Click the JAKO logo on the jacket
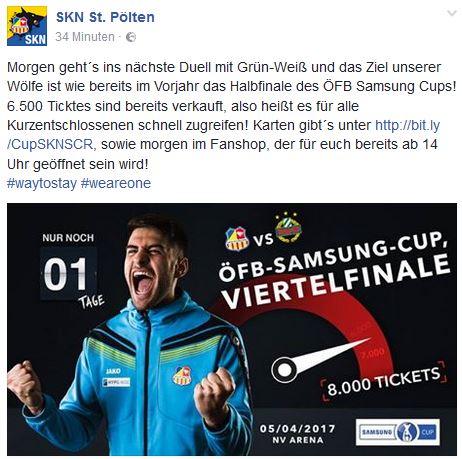This screenshot has height=459, width=462. (x=113, y=371)
